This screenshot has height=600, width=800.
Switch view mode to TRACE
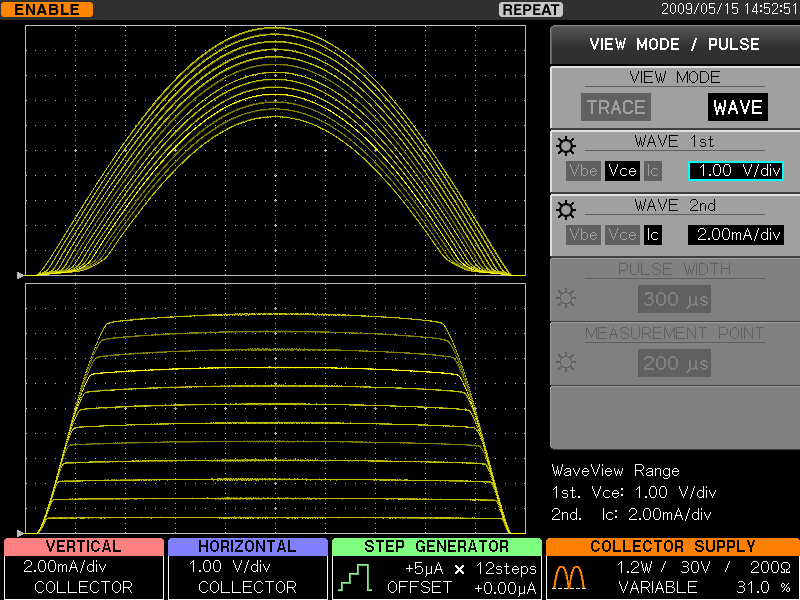tap(616, 107)
